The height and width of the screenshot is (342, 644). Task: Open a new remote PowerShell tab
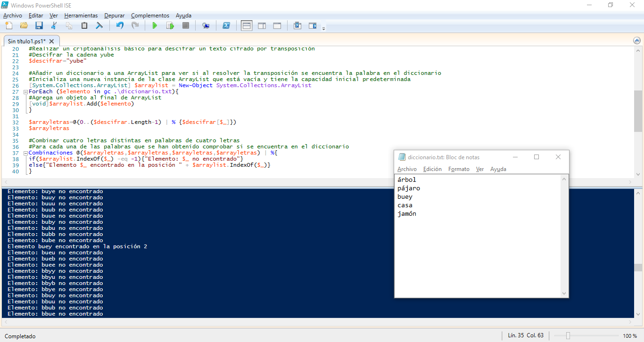[206, 25]
